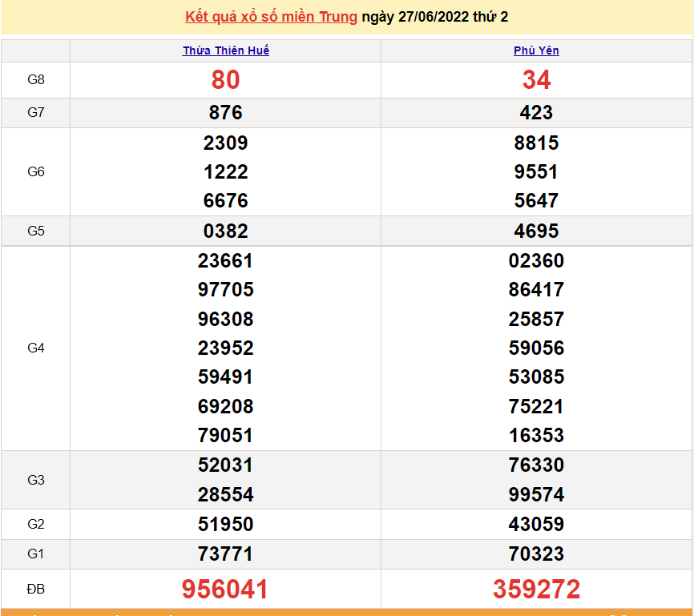This screenshot has width=694, height=616.
Task: Click the G4 row label
Action: tap(36, 348)
